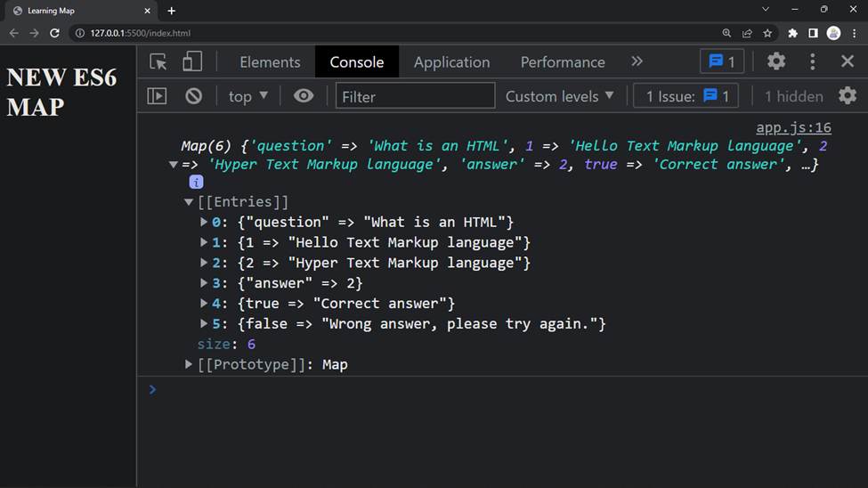Open the DevTools three-dot customize menu
The height and width of the screenshot is (488, 868).
[x=813, y=61]
